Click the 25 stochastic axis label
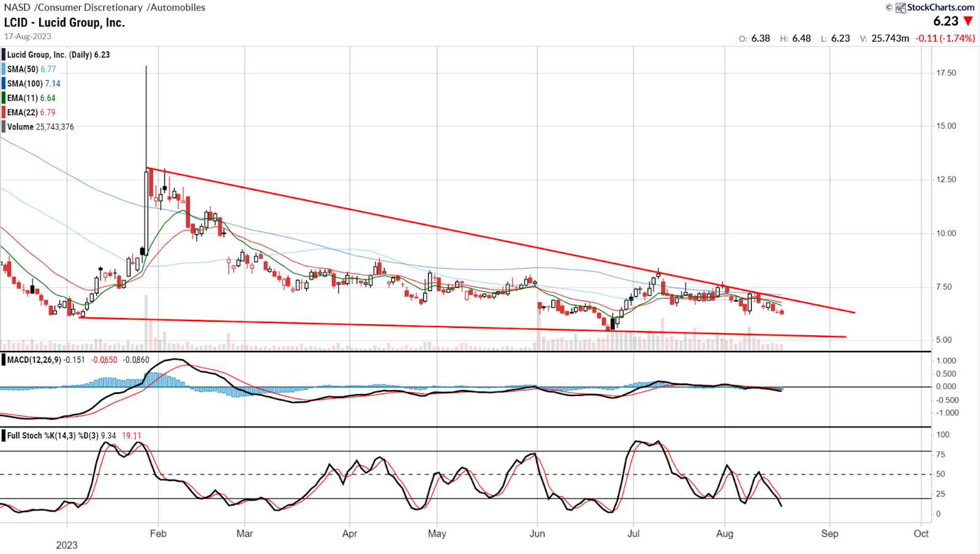Image resolution: width=980 pixels, height=554 pixels. (x=940, y=494)
